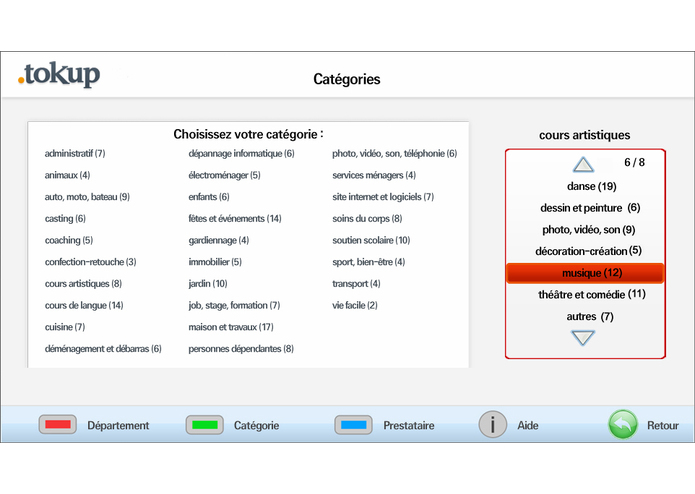The height and width of the screenshot is (494, 695).
Task: Choose job, stage, formation (7)
Action: point(234,305)
